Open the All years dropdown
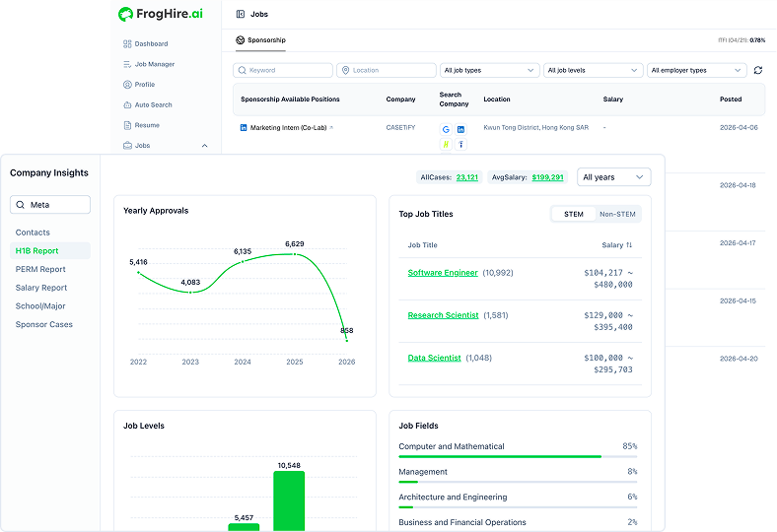Screen dimensions: 777x532 click(614, 177)
